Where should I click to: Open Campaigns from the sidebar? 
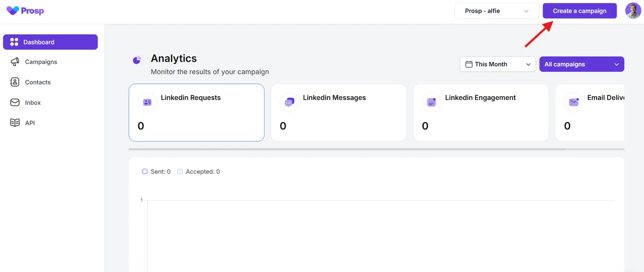[x=50, y=62]
